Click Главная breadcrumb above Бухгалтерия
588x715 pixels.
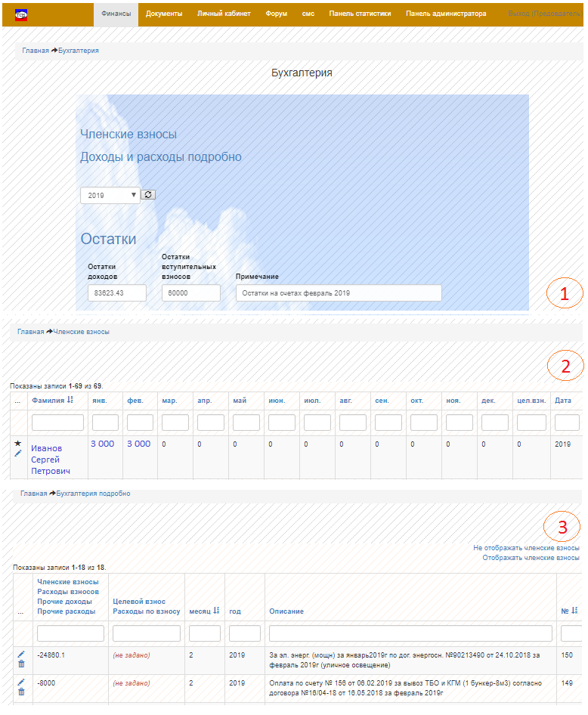point(36,51)
